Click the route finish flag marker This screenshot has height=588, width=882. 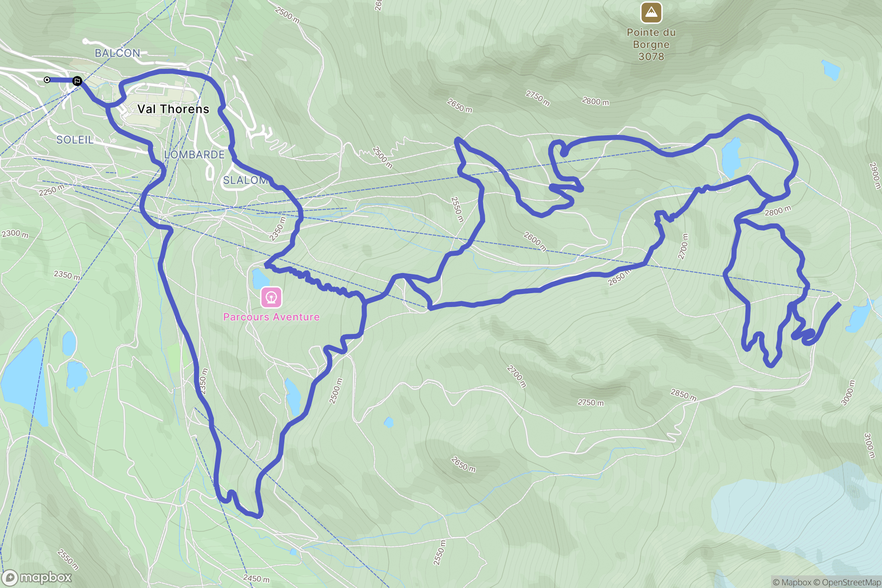[x=77, y=81]
